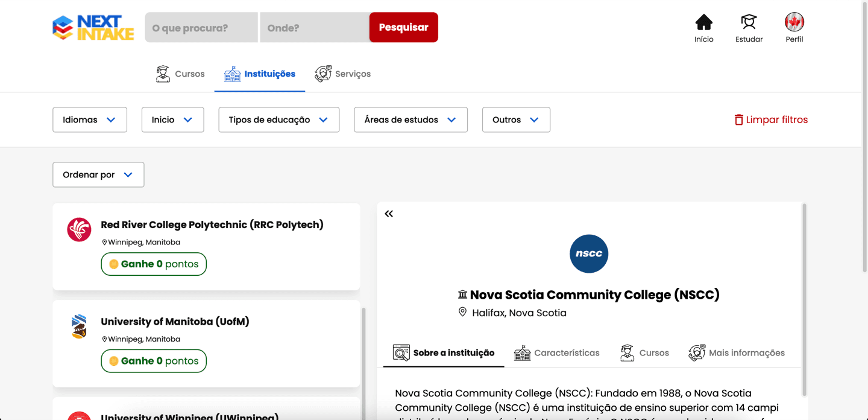
Task: Expand the Outros filter dropdown
Action: [517, 119]
